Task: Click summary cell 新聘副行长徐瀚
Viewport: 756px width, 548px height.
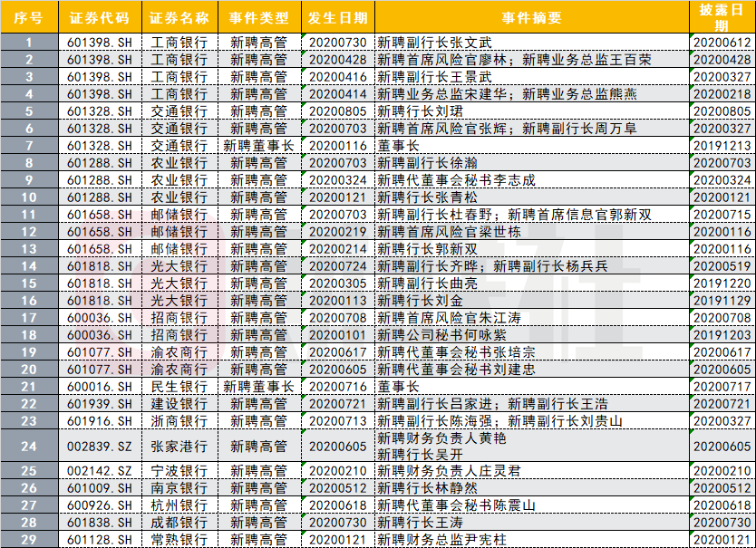Action: point(532,163)
